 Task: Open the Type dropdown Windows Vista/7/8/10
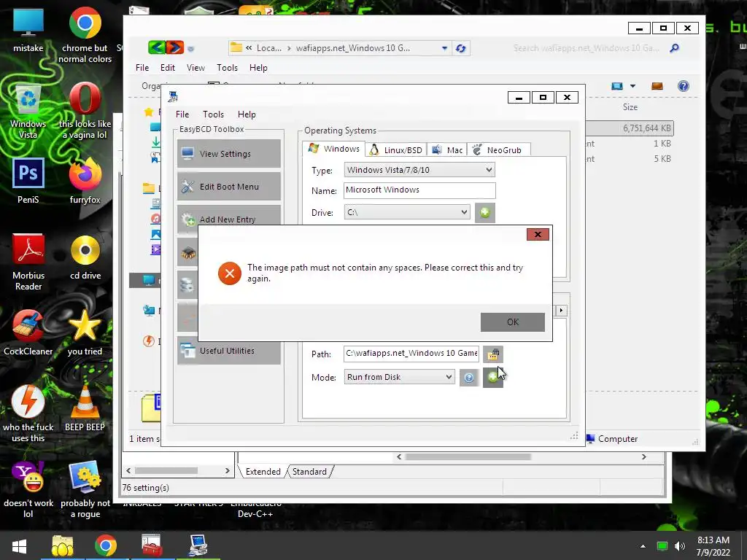click(419, 170)
